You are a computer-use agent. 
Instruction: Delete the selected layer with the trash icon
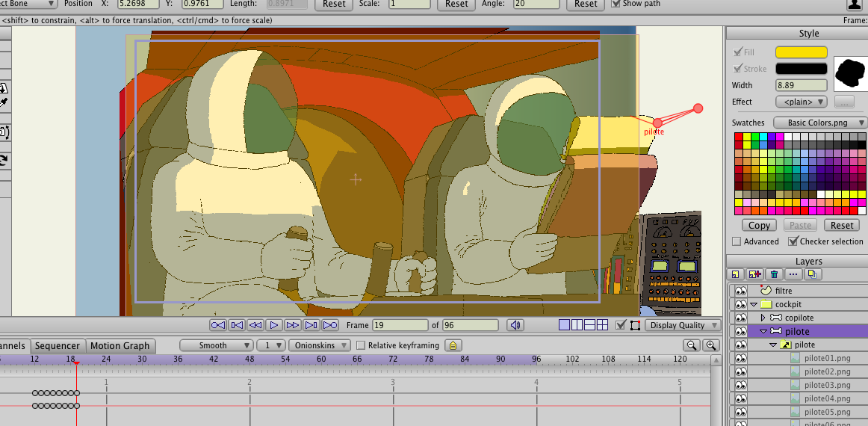(x=774, y=274)
